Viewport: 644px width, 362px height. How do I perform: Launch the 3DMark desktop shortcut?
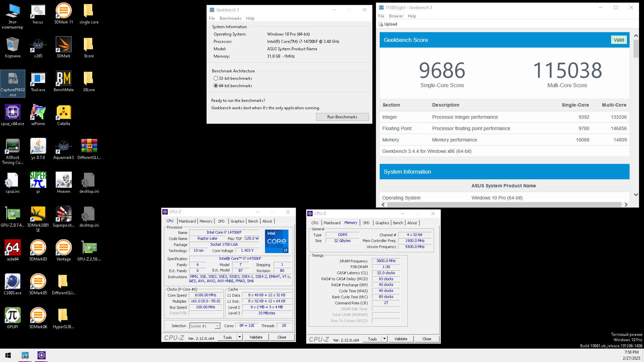(63, 48)
